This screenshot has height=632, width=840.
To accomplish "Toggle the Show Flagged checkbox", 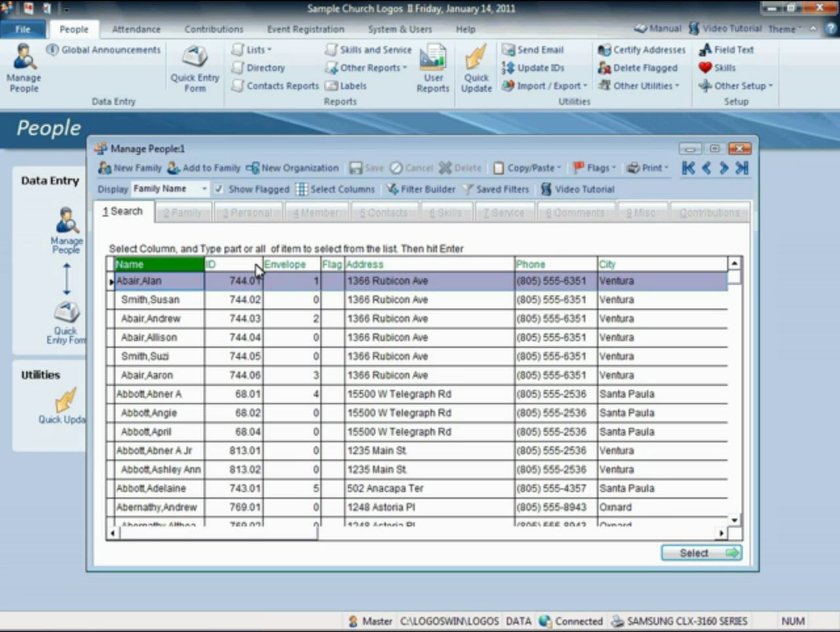I will pos(219,189).
